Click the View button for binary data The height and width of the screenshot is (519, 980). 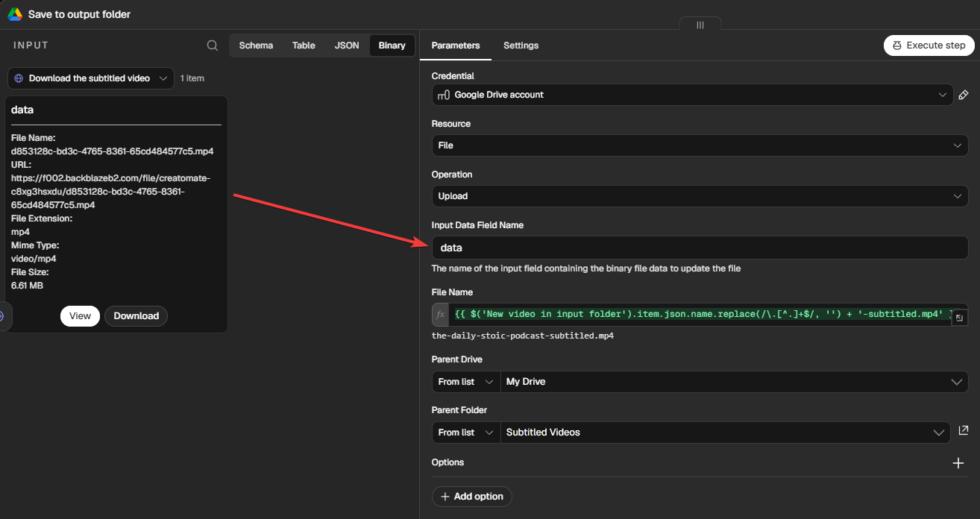pyautogui.click(x=80, y=316)
